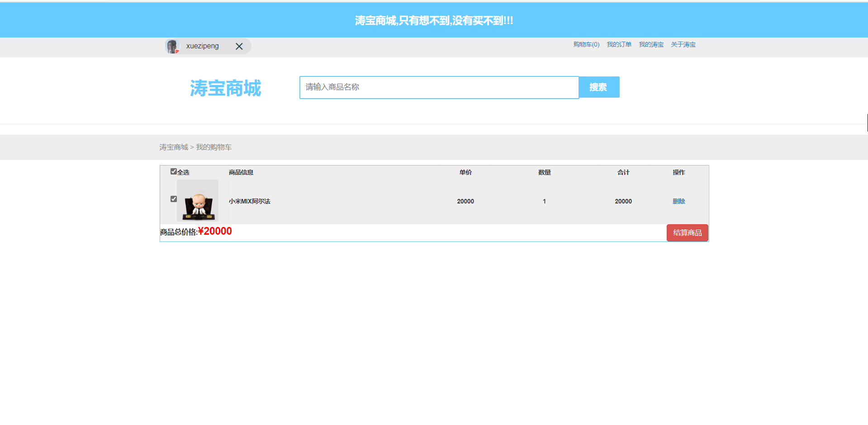Click the xuezipeng user avatar icon
This screenshot has height=425, width=868.
[172, 46]
